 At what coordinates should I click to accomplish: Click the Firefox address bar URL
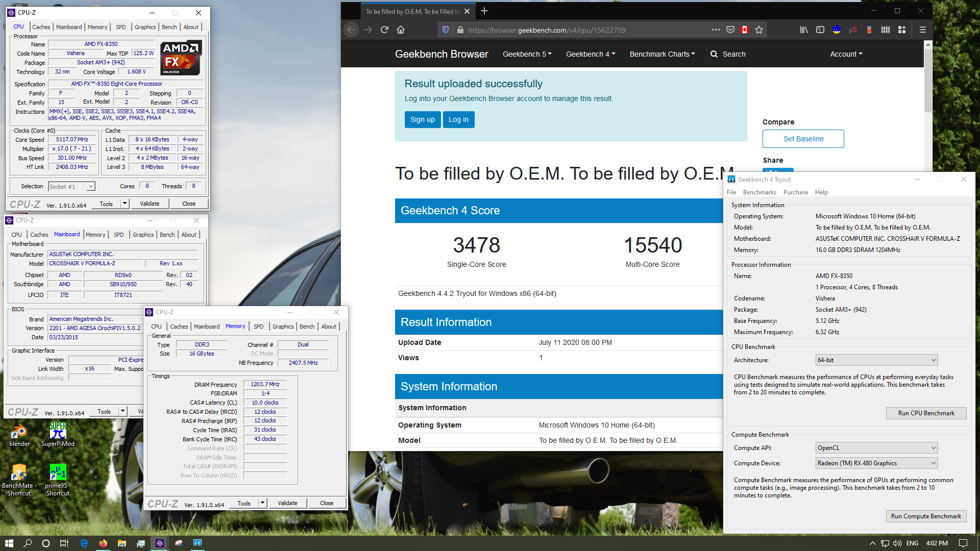point(547,30)
